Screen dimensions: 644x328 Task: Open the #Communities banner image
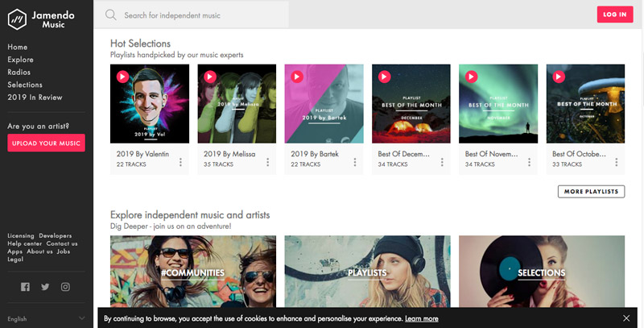tap(192, 272)
